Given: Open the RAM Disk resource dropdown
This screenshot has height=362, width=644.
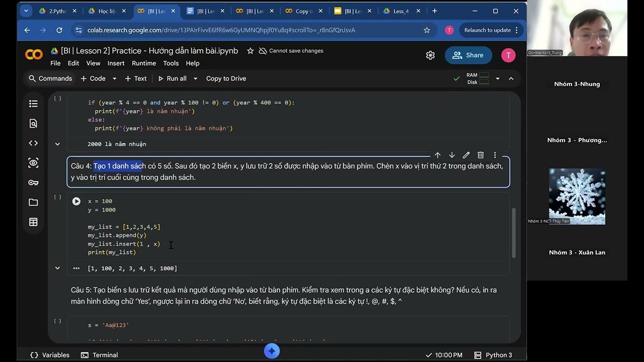Looking at the screenshot, I should pos(498,78).
